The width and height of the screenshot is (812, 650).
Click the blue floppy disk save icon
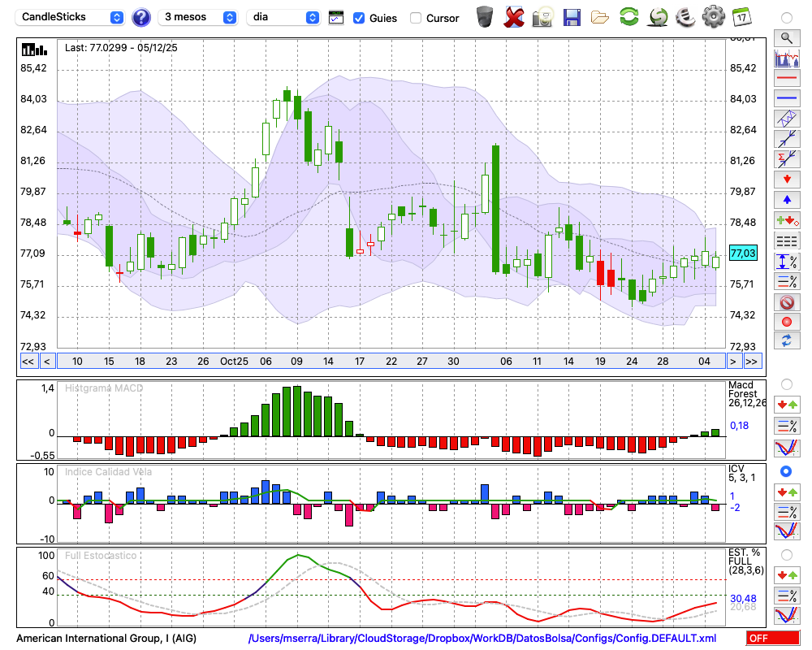click(x=572, y=16)
